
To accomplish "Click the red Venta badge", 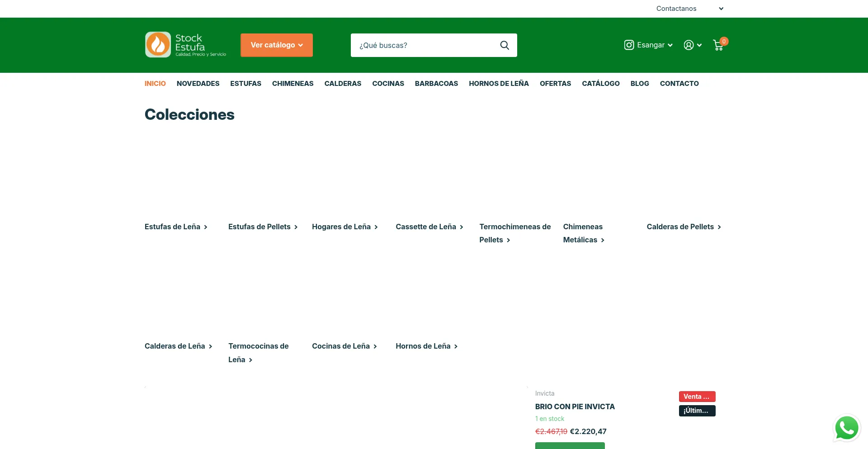I will click(x=697, y=397).
